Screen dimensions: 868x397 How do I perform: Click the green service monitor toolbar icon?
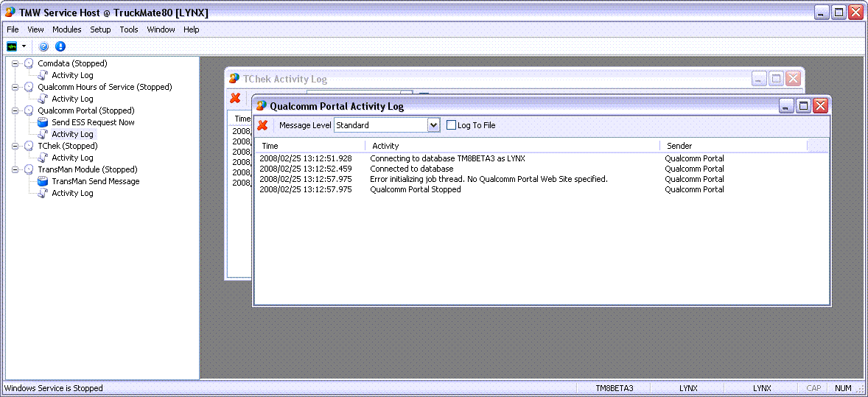pyautogui.click(x=13, y=46)
